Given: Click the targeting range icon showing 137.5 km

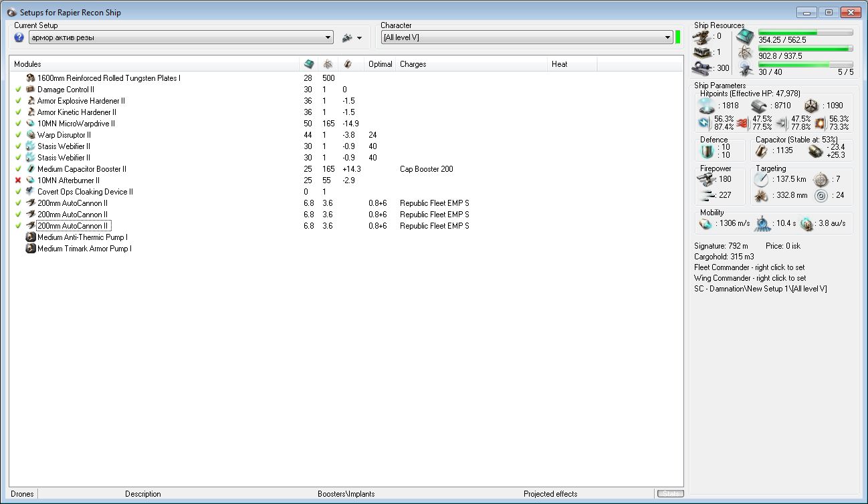Looking at the screenshot, I should (762, 180).
